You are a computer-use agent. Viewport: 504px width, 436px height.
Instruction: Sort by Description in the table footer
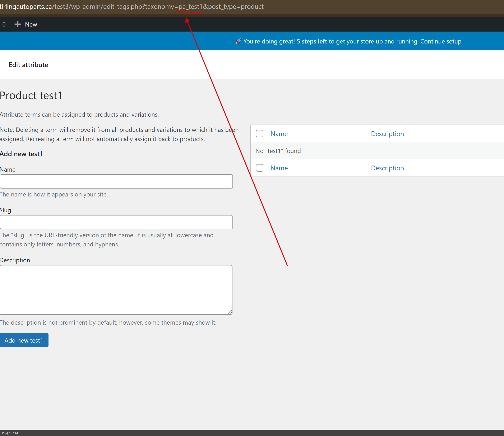[387, 168]
